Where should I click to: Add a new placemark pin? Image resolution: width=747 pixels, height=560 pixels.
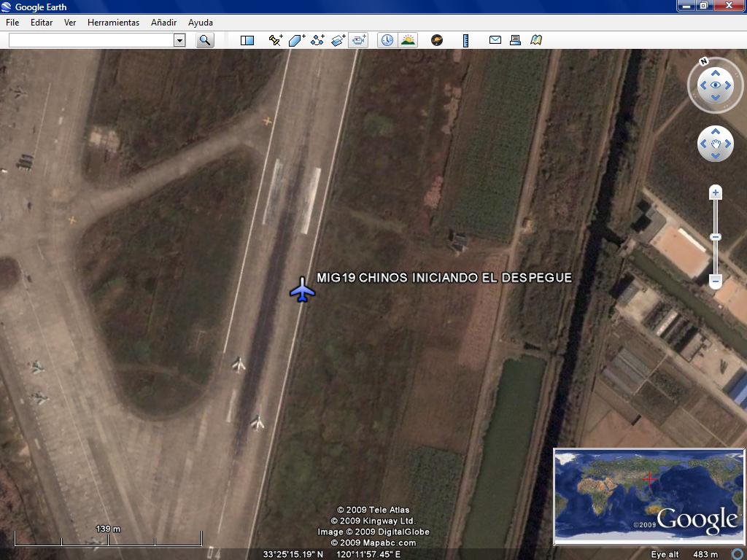pyautogui.click(x=275, y=40)
